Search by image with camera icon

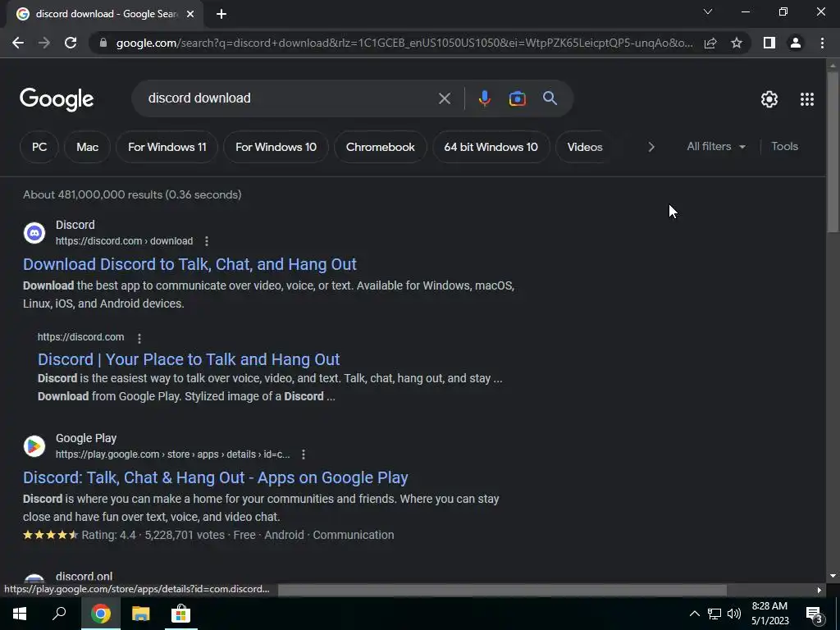tap(517, 98)
